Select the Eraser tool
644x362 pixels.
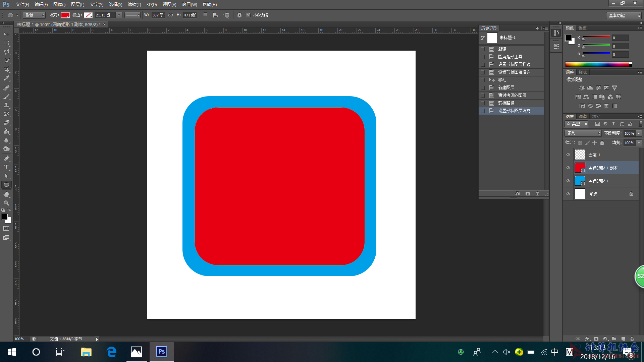6,123
